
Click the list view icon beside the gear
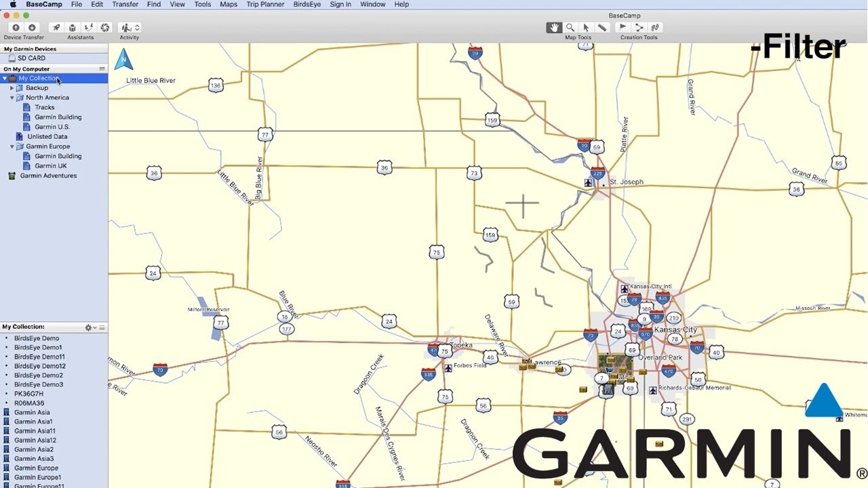click(x=102, y=327)
